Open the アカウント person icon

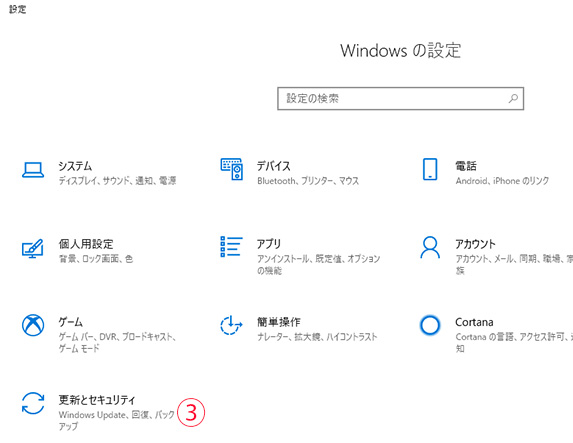click(430, 247)
